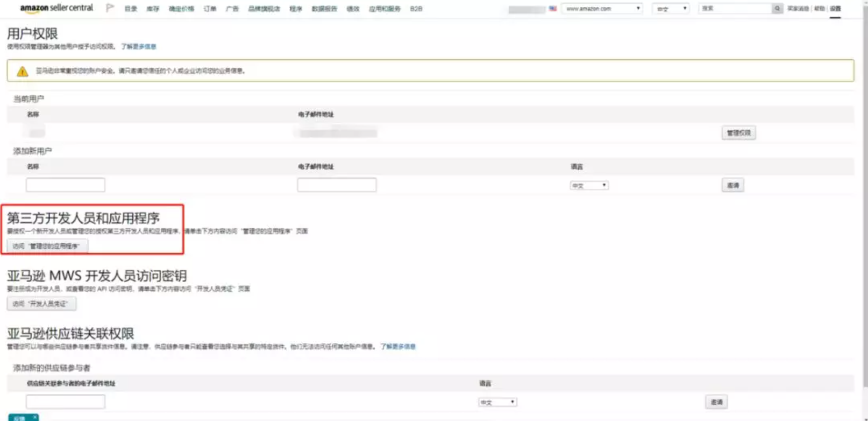
Task: Click the 当前用户 section label
Action: click(x=29, y=99)
